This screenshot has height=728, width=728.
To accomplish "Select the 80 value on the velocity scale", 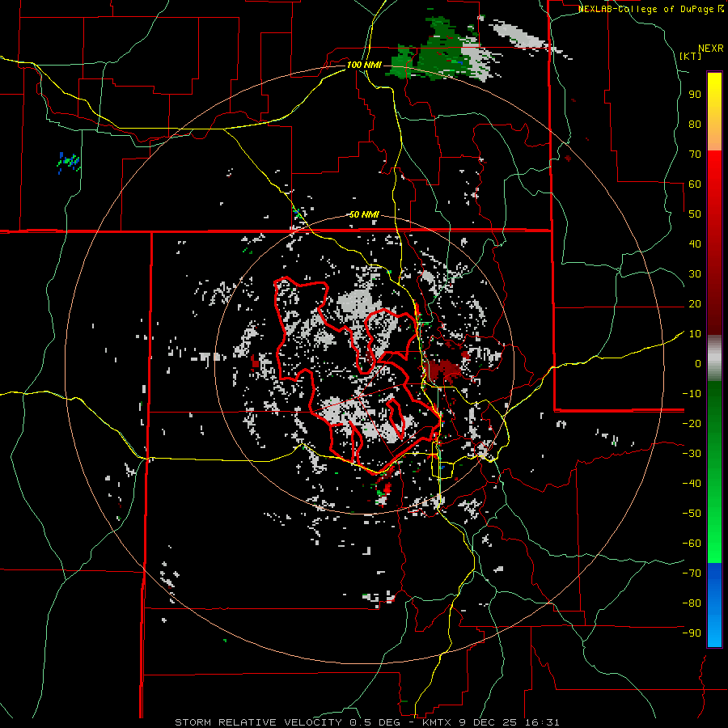I will point(695,124).
